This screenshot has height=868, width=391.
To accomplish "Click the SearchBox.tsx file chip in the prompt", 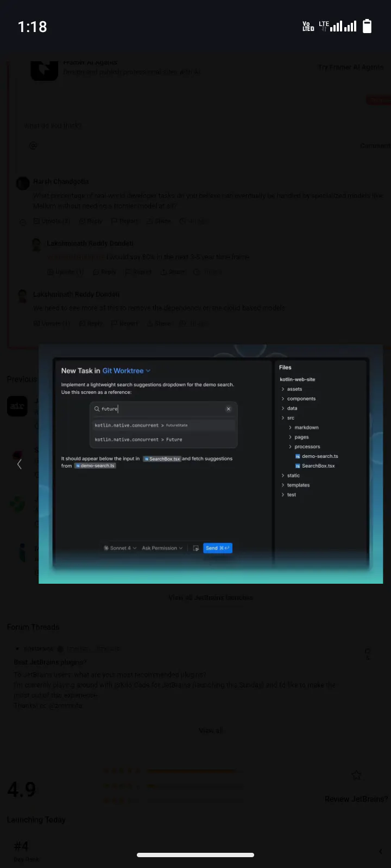I will 162,459.
